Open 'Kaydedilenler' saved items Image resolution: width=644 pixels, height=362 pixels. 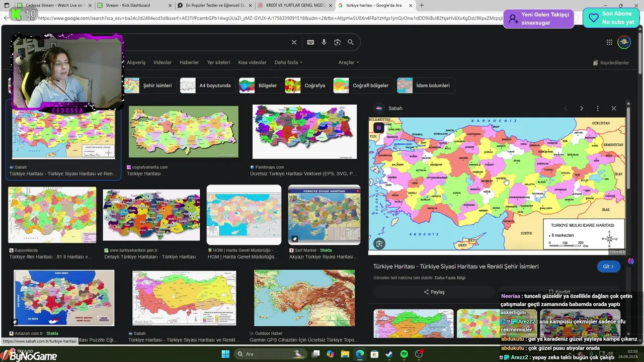611,63
